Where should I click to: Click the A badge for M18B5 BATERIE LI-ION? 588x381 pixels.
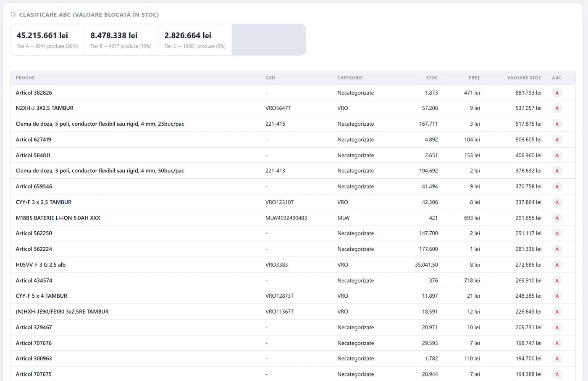tap(557, 218)
